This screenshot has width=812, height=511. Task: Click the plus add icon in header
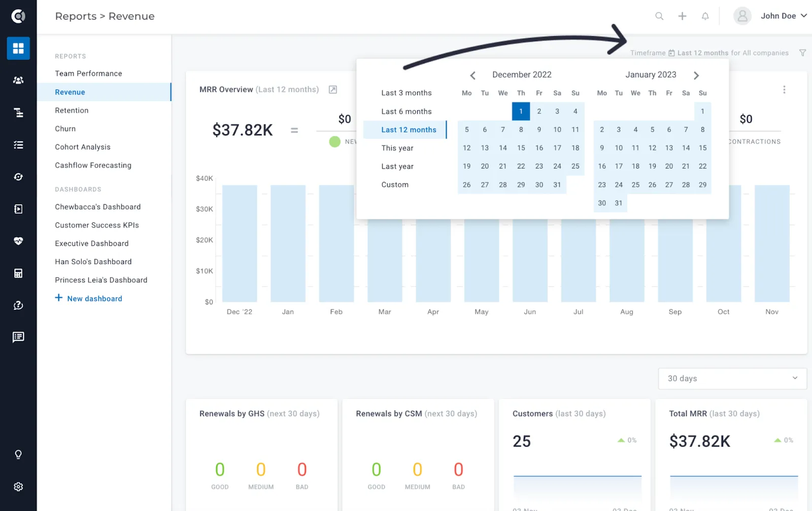pos(682,16)
